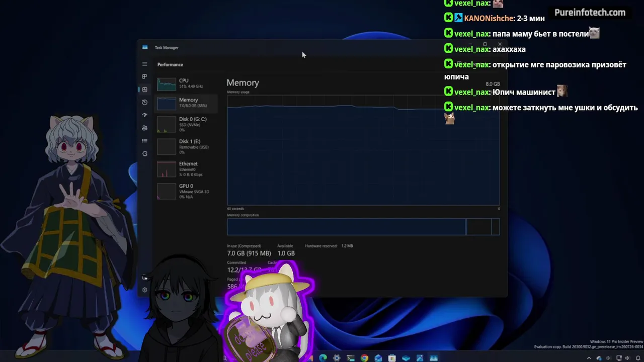Click the KANONishche username in chat
Screen dimensions: 644x362
click(490, 19)
